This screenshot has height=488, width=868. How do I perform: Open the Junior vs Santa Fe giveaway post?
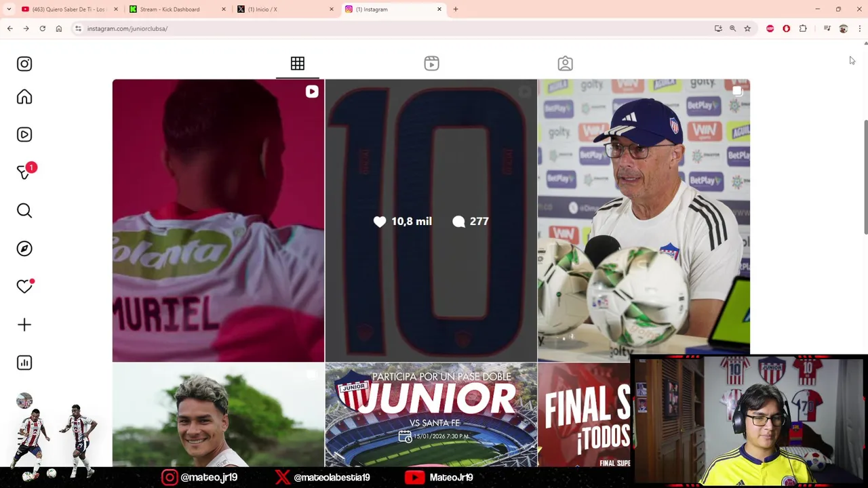(x=431, y=415)
